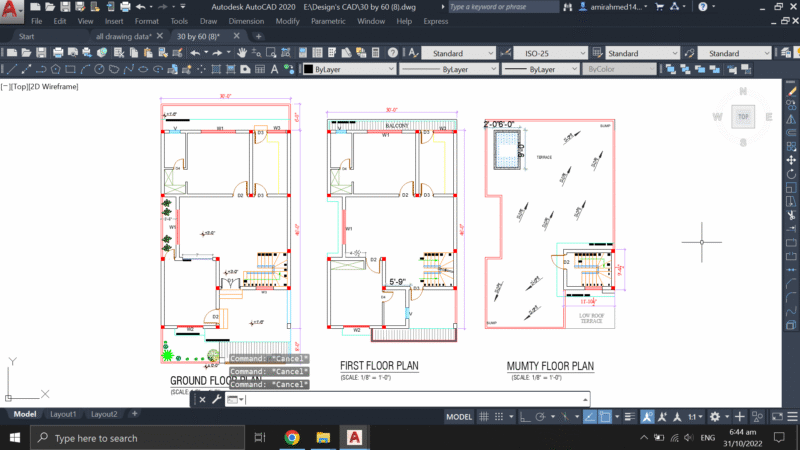Add a new layout with plus button
The width and height of the screenshot is (800, 450).
(x=135, y=414)
